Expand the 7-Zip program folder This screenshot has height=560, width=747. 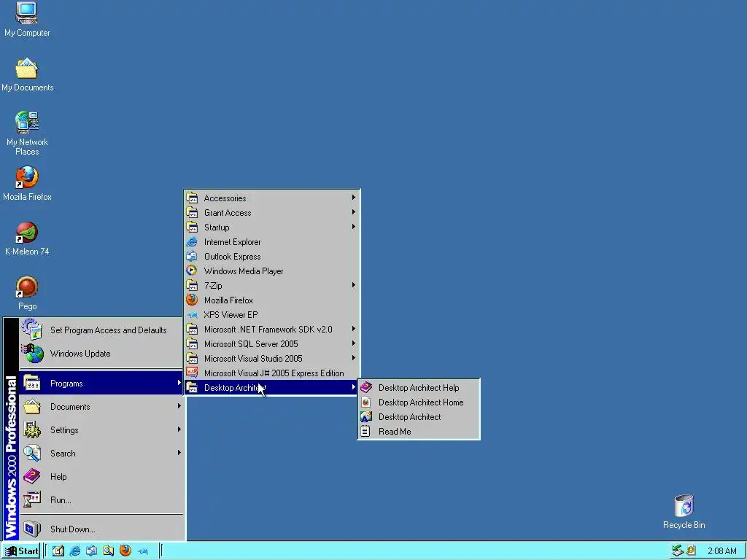271,286
